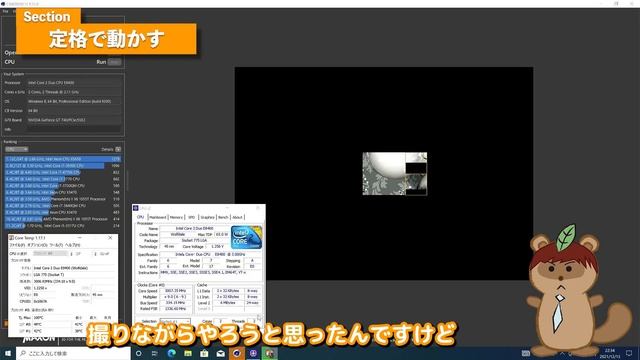Select the last ranking entry scoring 214
Image resolution: width=640 pixels, height=360 pixels.
point(63,226)
